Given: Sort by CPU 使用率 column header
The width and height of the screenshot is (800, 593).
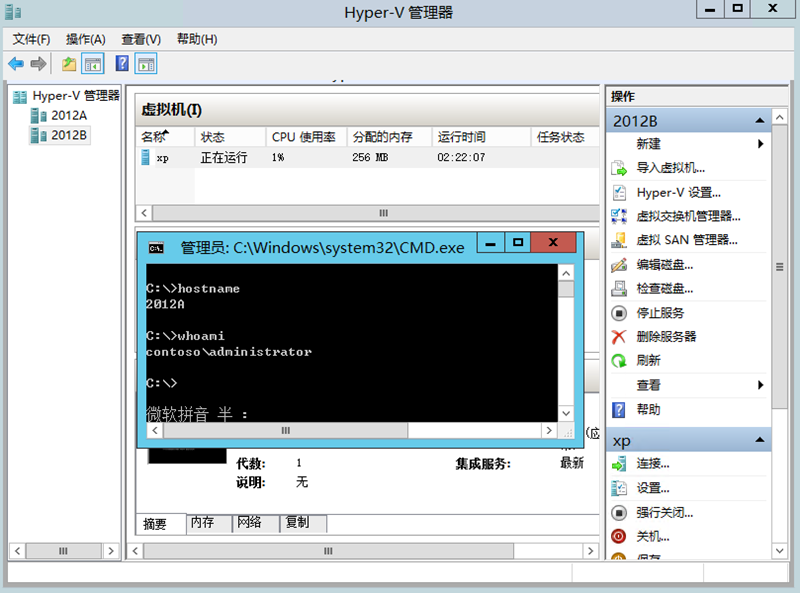Looking at the screenshot, I should click(x=306, y=137).
